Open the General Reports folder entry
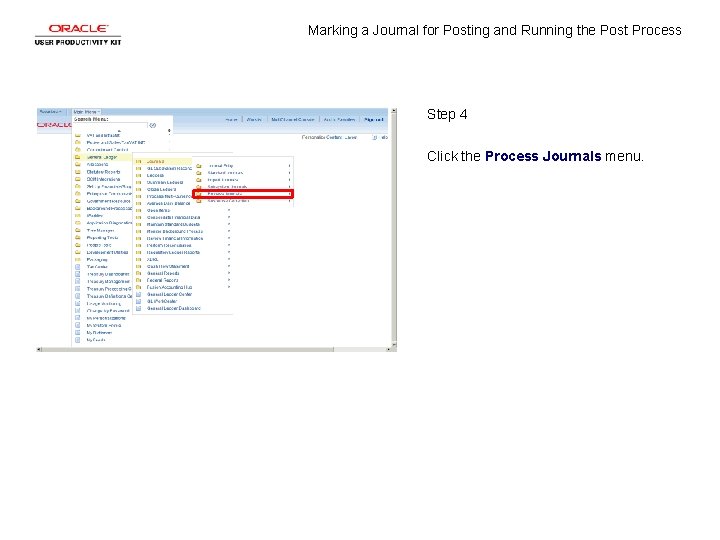 click(163, 273)
